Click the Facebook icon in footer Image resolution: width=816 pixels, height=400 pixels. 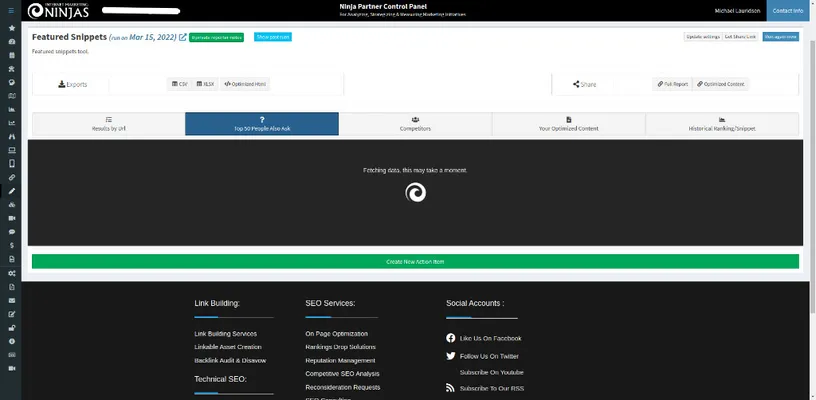[451, 338]
